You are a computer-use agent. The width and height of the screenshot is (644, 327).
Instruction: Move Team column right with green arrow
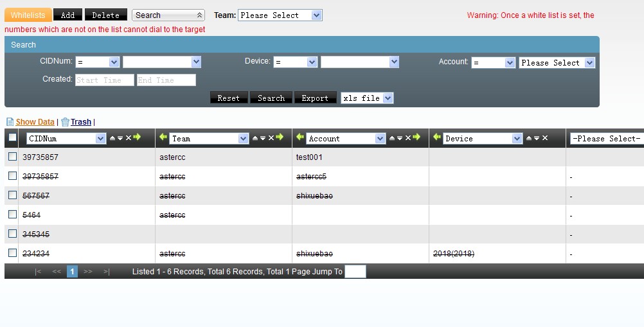click(280, 137)
